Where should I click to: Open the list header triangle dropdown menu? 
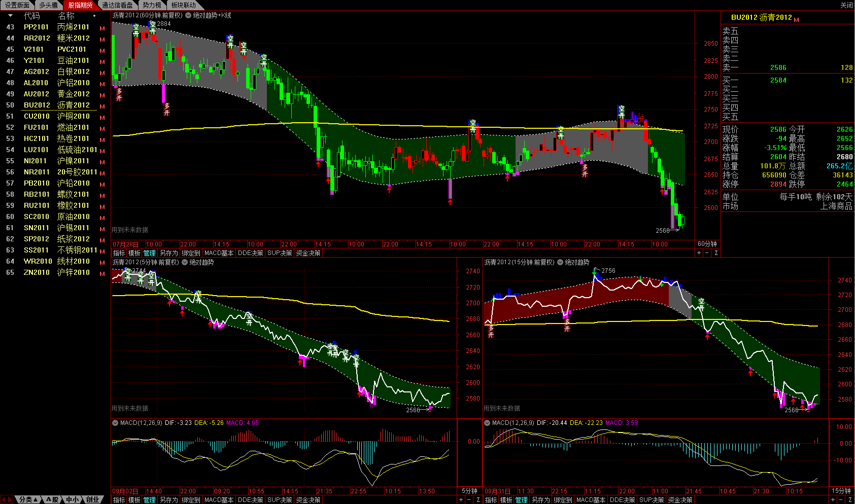[x=10, y=16]
